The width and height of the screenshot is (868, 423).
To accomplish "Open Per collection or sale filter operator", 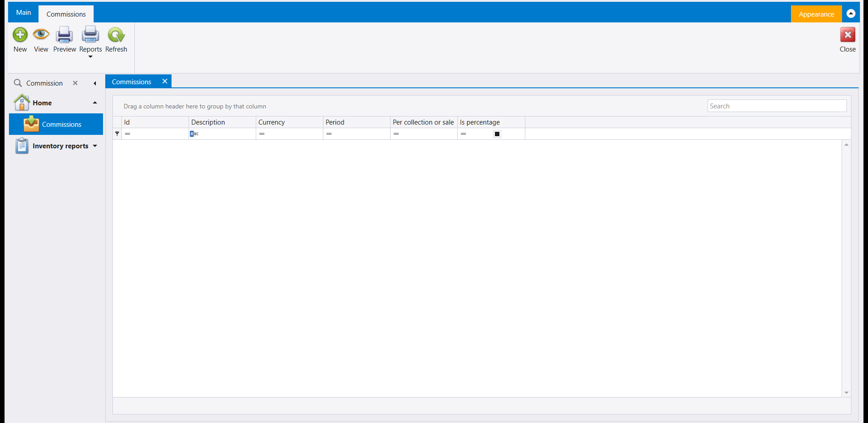I will 396,134.
